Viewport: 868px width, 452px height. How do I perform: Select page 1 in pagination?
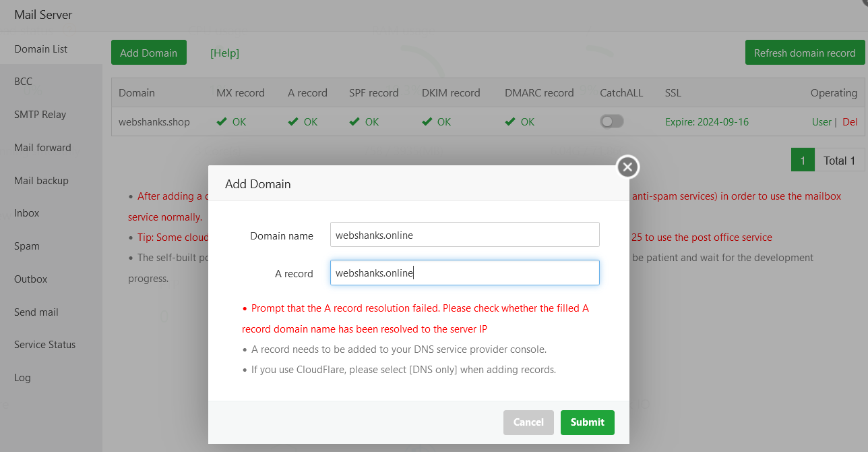803,160
